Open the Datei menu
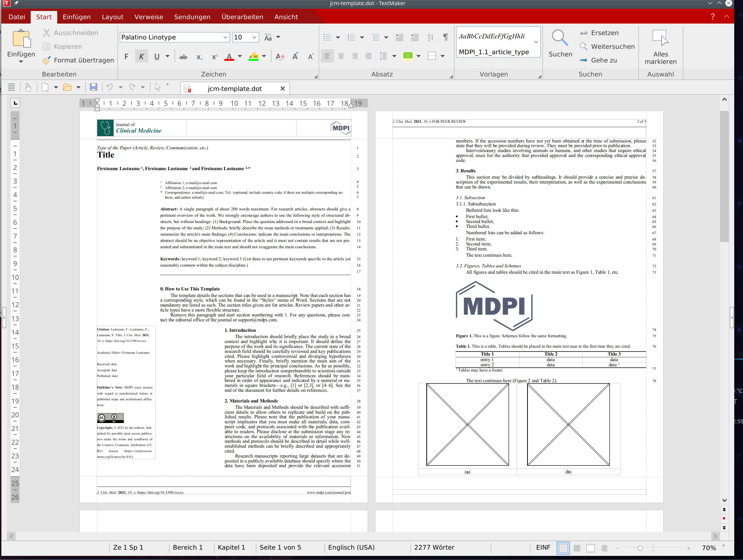The width and height of the screenshot is (743, 560). 17,17
